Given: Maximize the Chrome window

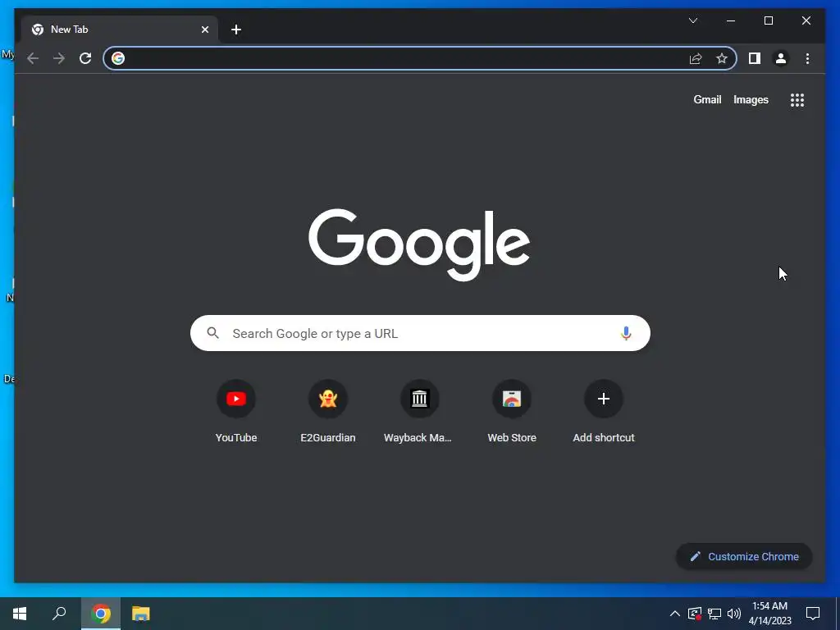Looking at the screenshot, I should 768,21.
